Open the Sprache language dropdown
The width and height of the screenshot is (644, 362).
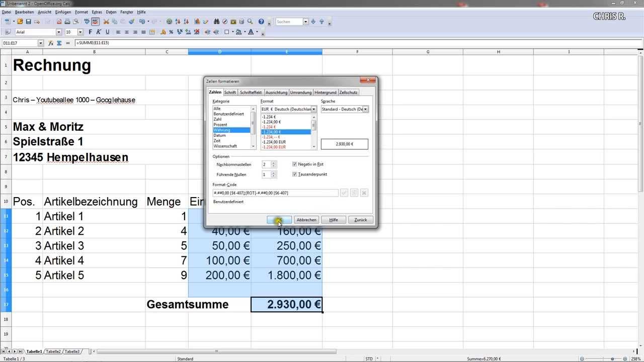365,109
